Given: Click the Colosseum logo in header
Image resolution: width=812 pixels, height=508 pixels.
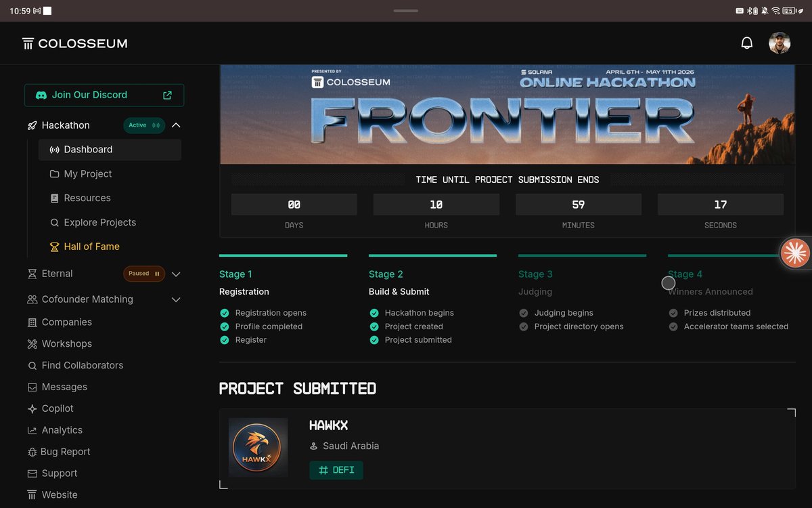Looking at the screenshot, I should [x=74, y=43].
